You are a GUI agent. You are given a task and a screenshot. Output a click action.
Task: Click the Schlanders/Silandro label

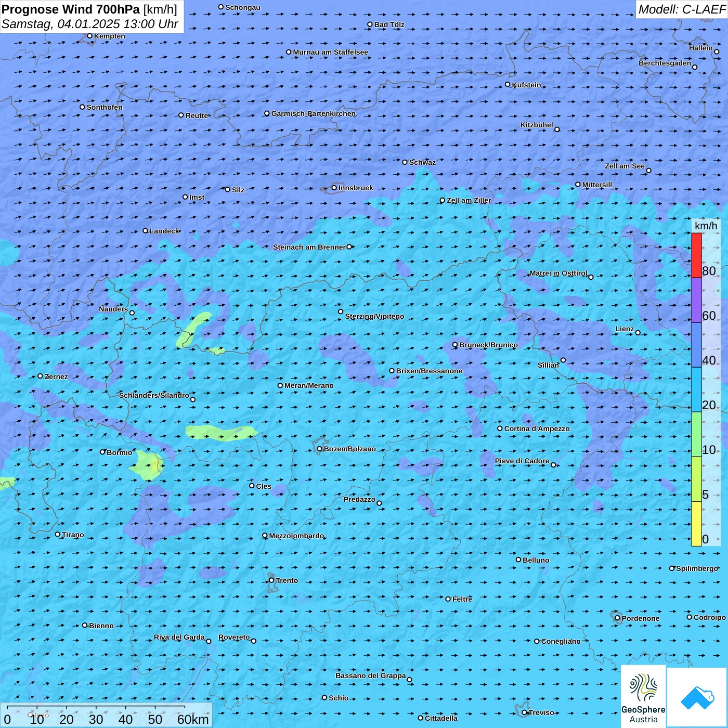tap(154, 395)
